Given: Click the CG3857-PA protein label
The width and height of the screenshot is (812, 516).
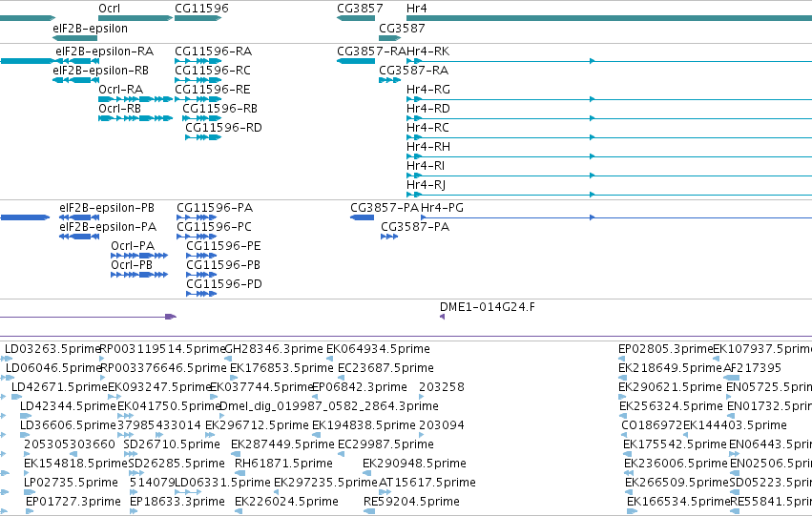Looking at the screenshot, I should coord(385,208).
